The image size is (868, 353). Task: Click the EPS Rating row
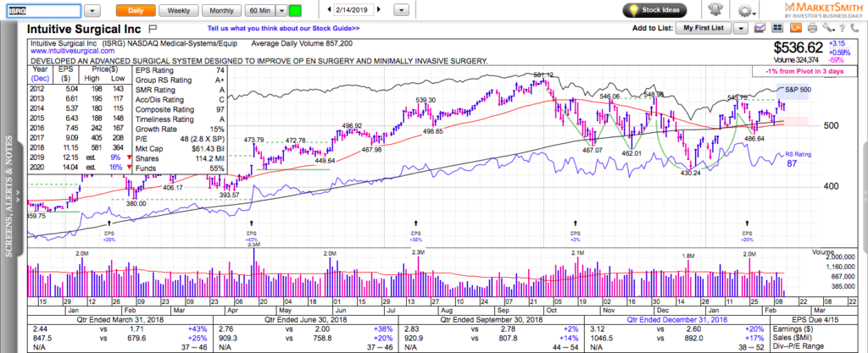click(x=178, y=70)
